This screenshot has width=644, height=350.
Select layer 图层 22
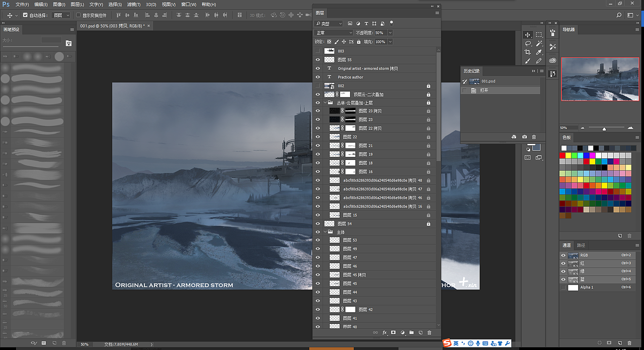coord(374,137)
